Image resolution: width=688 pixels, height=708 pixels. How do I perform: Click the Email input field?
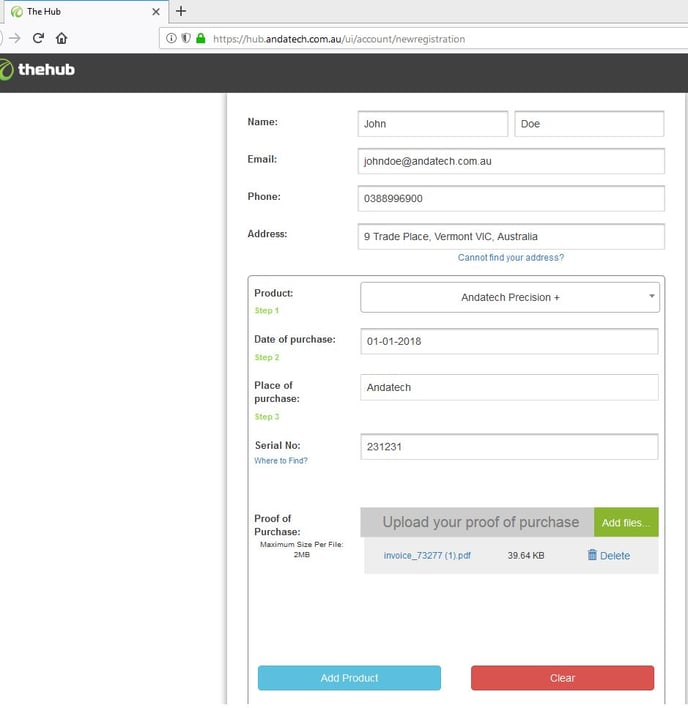511,161
